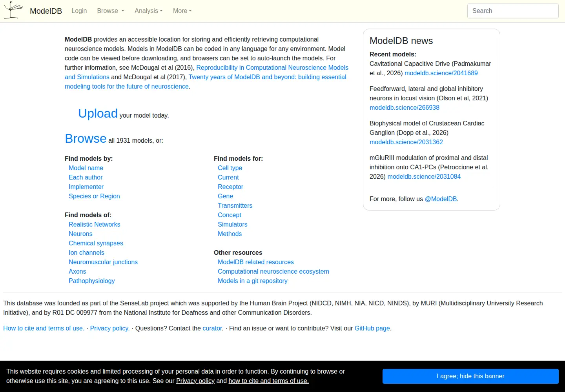Image resolution: width=565 pixels, height=392 pixels.
Task: View Neurons models
Action: pos(80,234)
